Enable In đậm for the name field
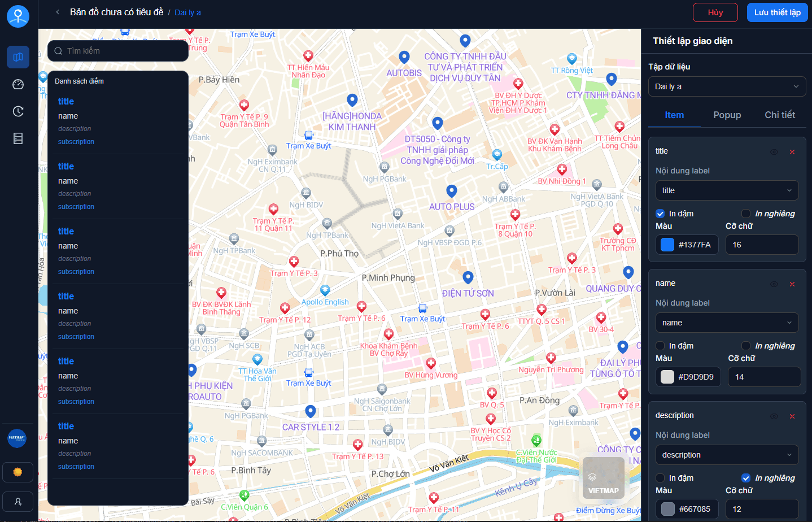The width and height of the screenshot is (812, 522). 660,346
